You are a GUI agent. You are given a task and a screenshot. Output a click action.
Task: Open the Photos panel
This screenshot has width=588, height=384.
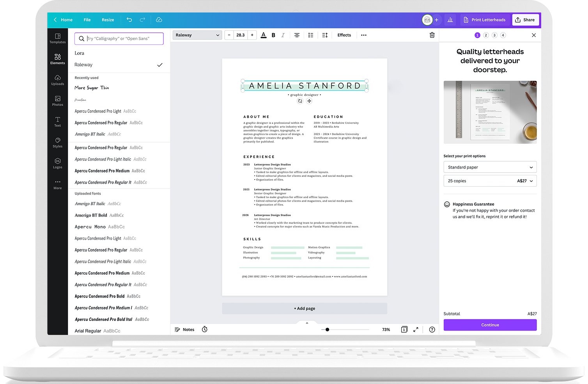click(57, 101)
